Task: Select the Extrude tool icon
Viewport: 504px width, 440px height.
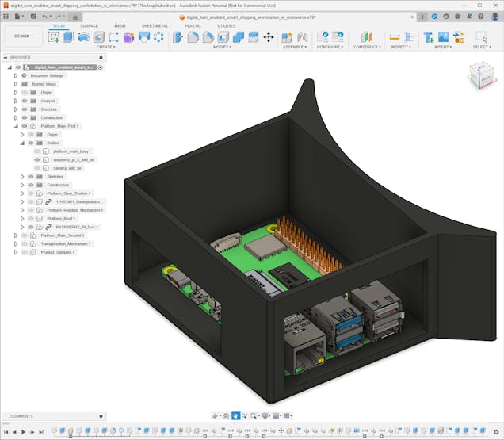Action: click(68, 37)
